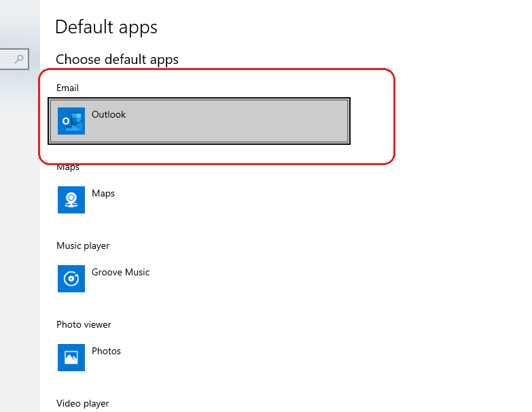Viewport: 532px width, 412px height.
Task: Click the Choose default apps heading
Action: [x=117, y=59]
